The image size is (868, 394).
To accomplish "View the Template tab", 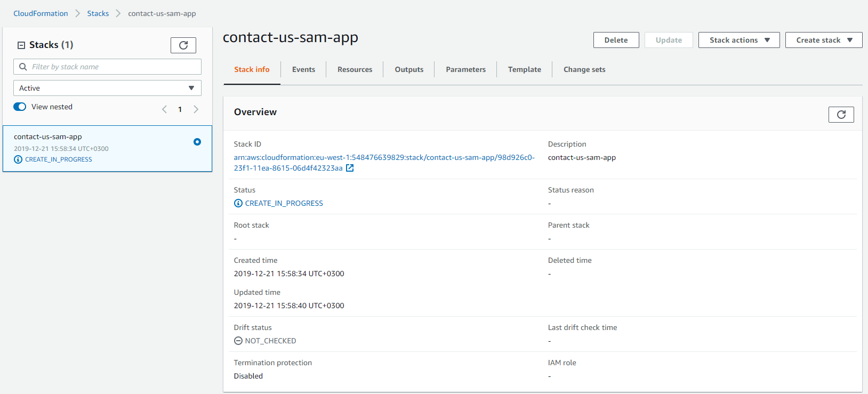I will [x=524, y=69].
